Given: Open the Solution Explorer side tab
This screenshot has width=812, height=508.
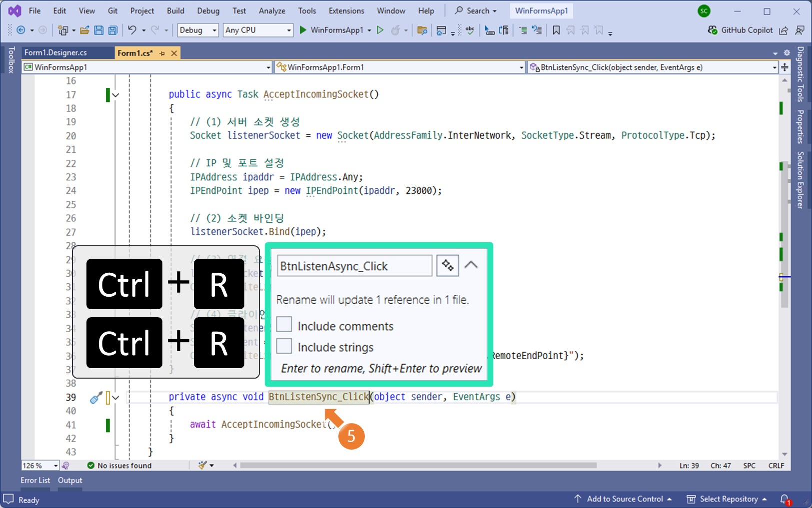Looking at the screenshot, I should tap(800, 180).
